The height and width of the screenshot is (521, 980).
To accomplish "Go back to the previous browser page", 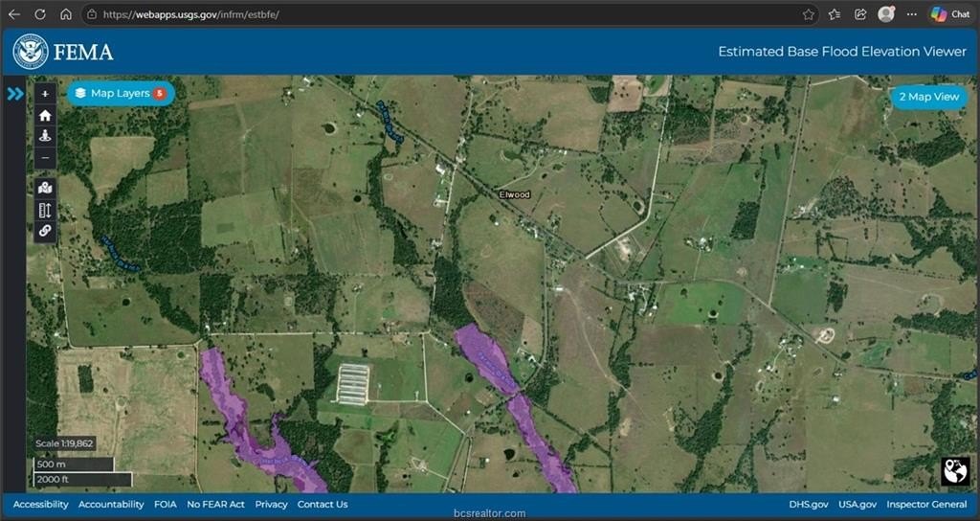I will pyautogui.click(x=13, y=13).
